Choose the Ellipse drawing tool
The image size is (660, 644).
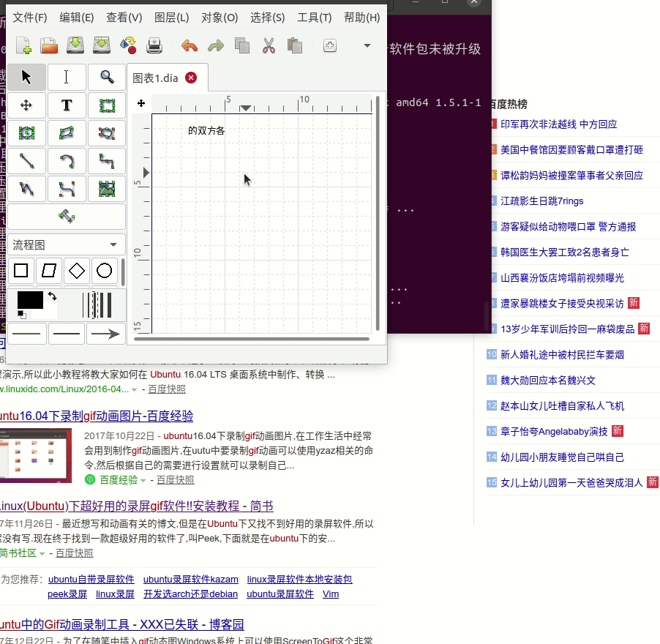point(27,132)
